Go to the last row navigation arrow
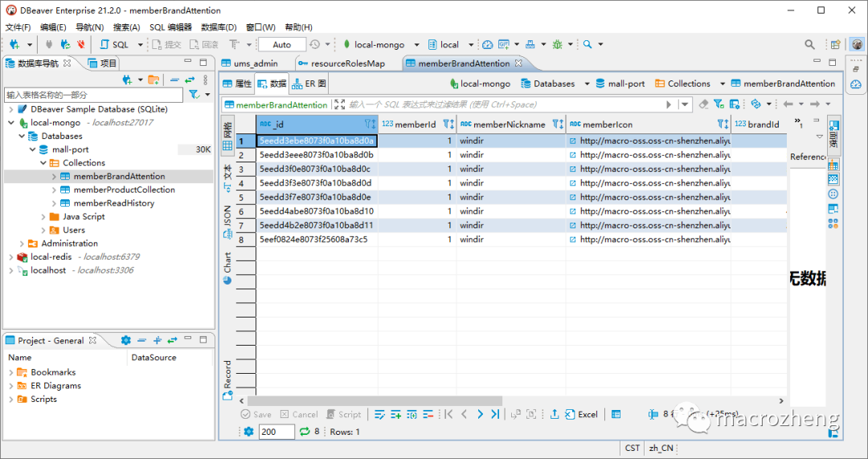This screenshot has width=868, height=459. (x=494, y=415)
